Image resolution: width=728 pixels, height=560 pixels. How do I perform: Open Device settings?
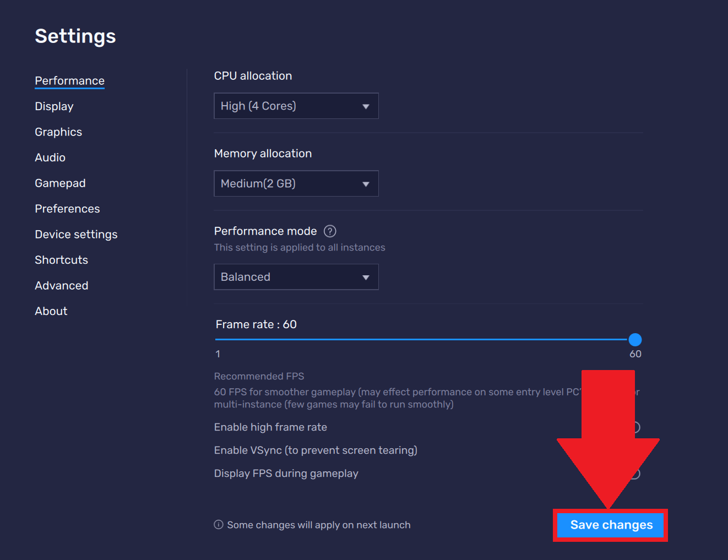(x=76, y=234)
